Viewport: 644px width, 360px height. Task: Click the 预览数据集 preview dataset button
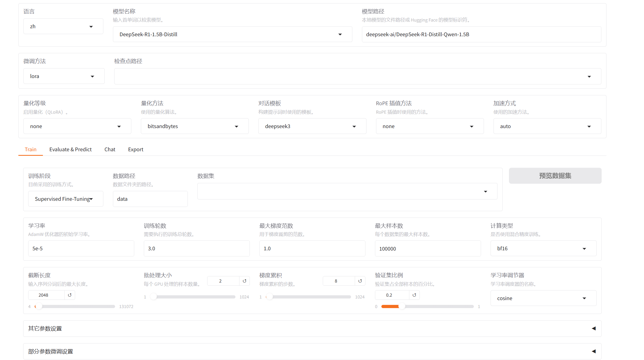click(555, 176)
